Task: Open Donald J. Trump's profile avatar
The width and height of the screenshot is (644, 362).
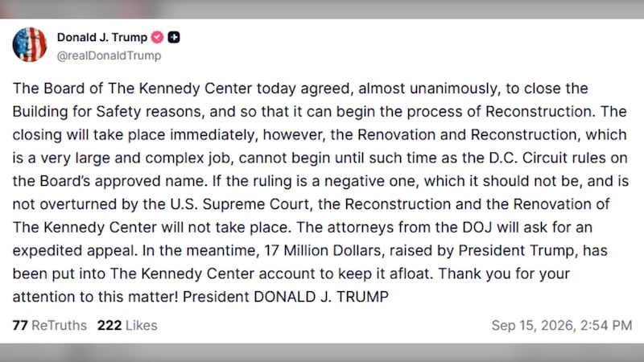Action: pyautogui.click(x=30, y=45)
